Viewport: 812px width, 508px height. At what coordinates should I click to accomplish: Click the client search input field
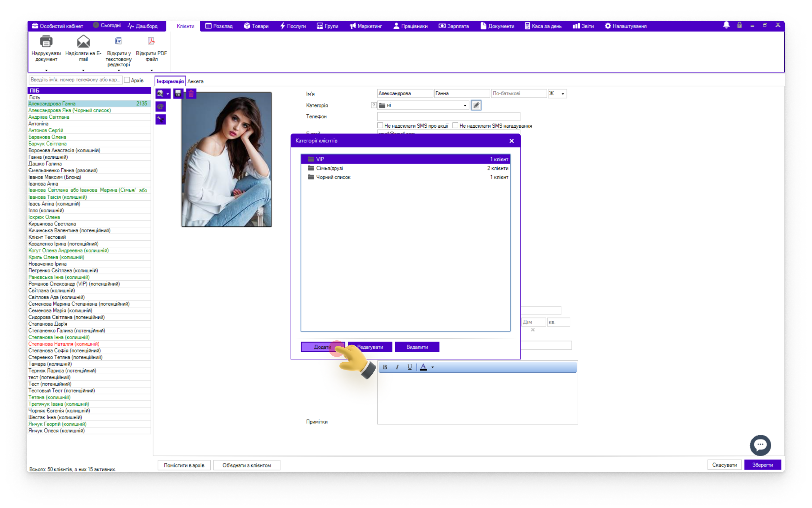point(75,80)
